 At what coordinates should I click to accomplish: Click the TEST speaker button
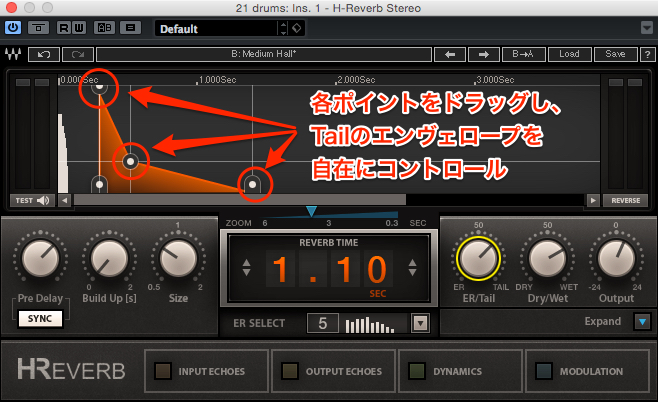(x=32, y=201)
